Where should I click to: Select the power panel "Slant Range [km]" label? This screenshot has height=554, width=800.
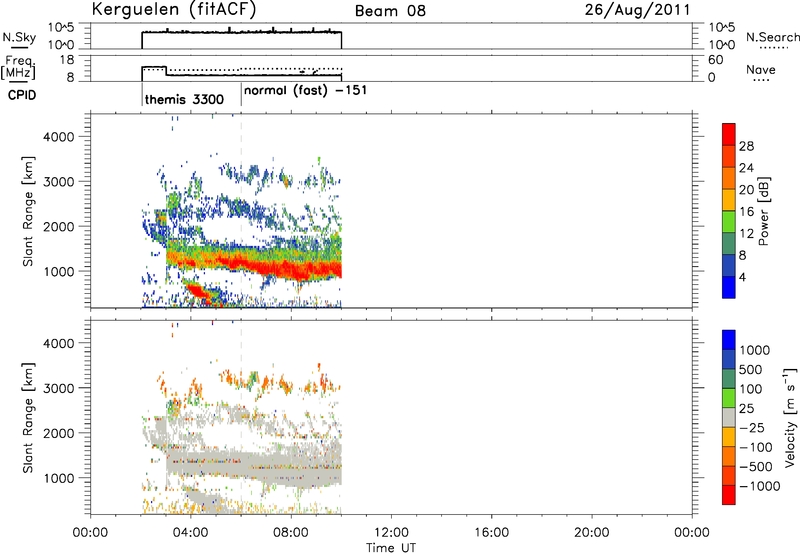click(x=28, y=211)
